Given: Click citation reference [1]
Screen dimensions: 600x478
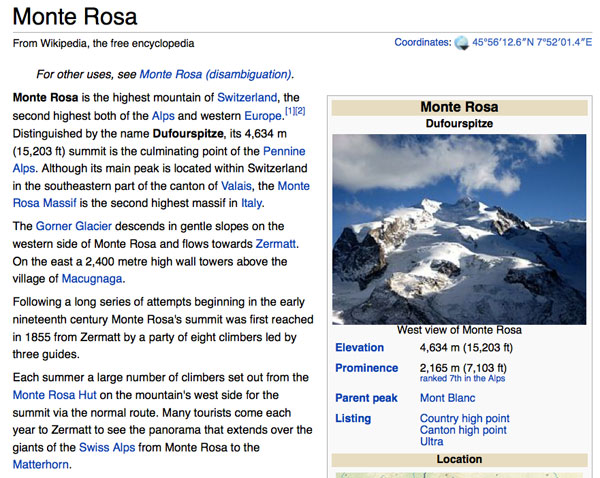Looking at the screenshot, I should 290,111.
